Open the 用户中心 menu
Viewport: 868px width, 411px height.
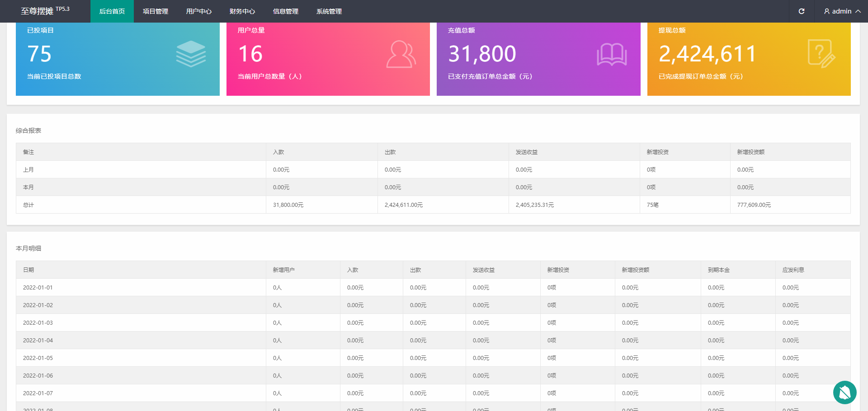(199, 11)
